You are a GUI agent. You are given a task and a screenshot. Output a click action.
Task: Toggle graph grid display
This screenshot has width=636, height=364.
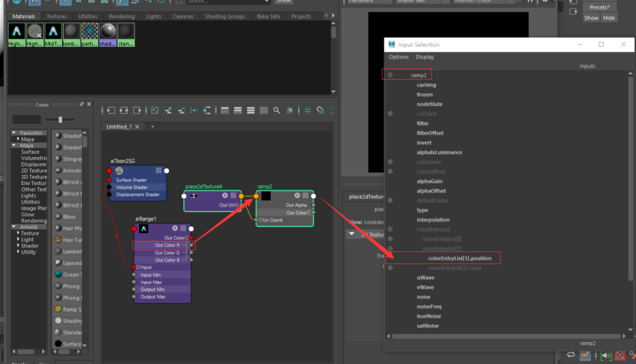(307, 110)
